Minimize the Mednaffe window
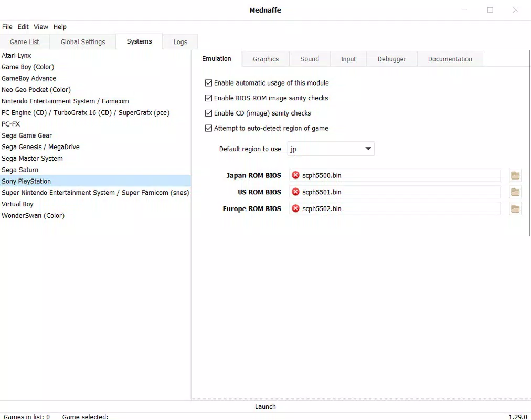531x420 pixels. click(464, 10)
